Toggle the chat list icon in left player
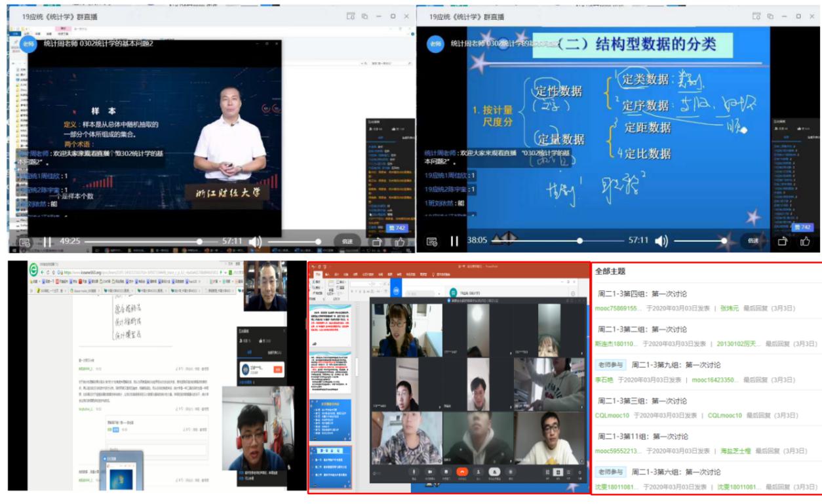The width and height of the screenshot is (822, 504). [24, 242]
